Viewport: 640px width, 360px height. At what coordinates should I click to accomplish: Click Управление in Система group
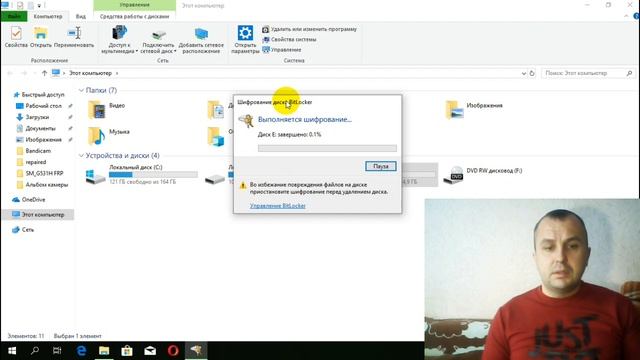tap(282, 50)
